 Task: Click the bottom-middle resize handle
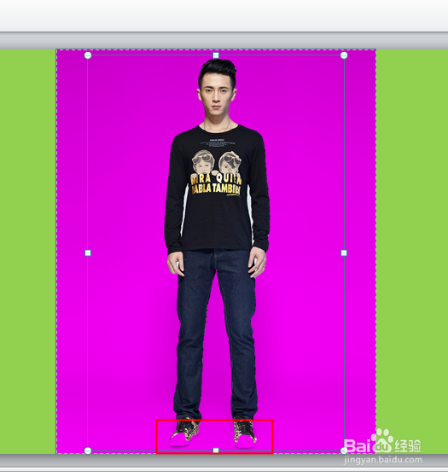point(216,450)
